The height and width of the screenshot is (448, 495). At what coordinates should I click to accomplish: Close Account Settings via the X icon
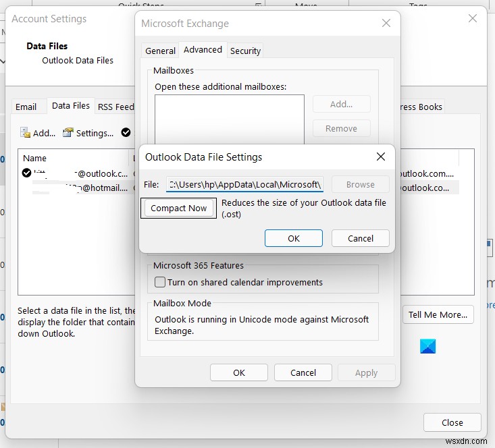473,18
